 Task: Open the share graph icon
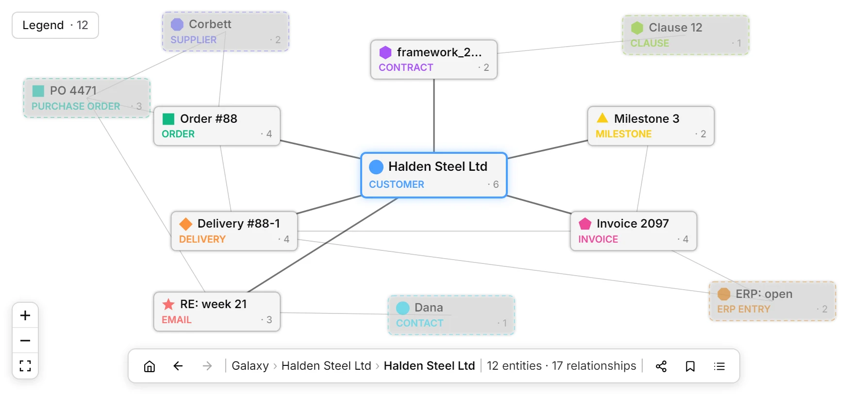click(661, 366)
